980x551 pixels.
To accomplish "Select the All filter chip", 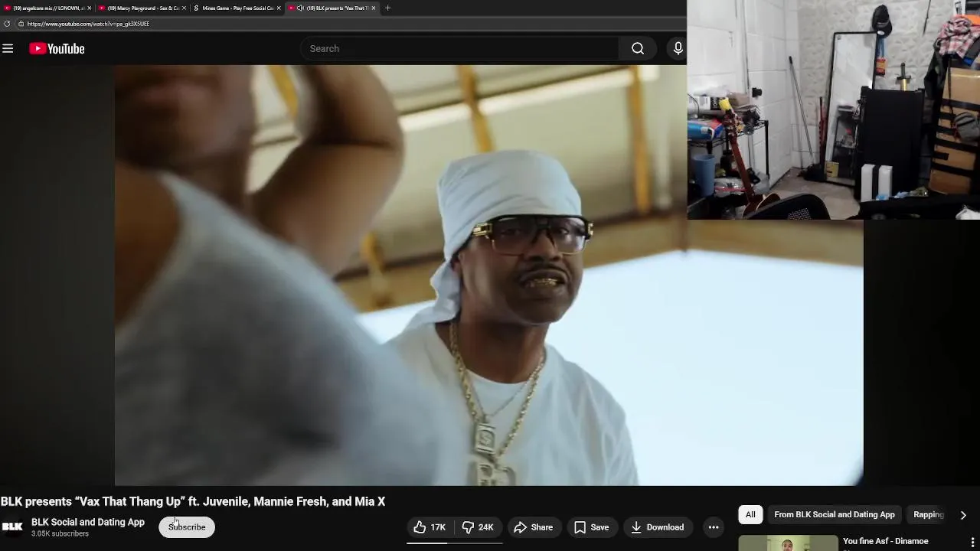I will [x=750, y=515].
